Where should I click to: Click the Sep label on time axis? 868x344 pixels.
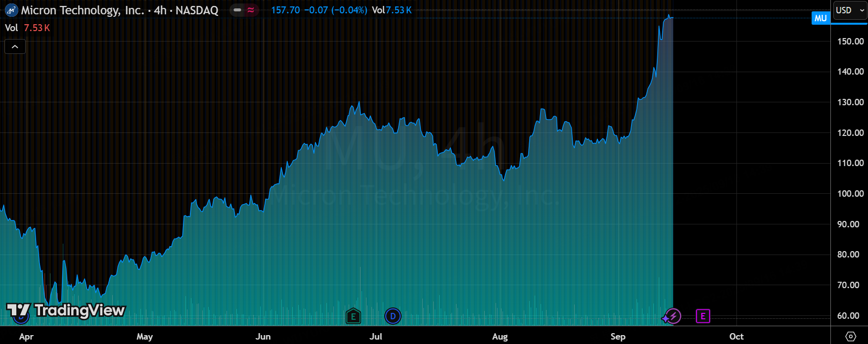pyautogui.click(x=618, y=337)
